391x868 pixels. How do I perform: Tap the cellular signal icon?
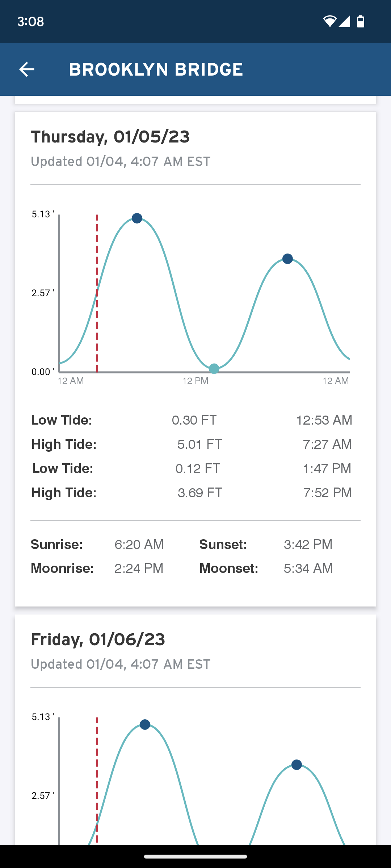pos(344,21)
